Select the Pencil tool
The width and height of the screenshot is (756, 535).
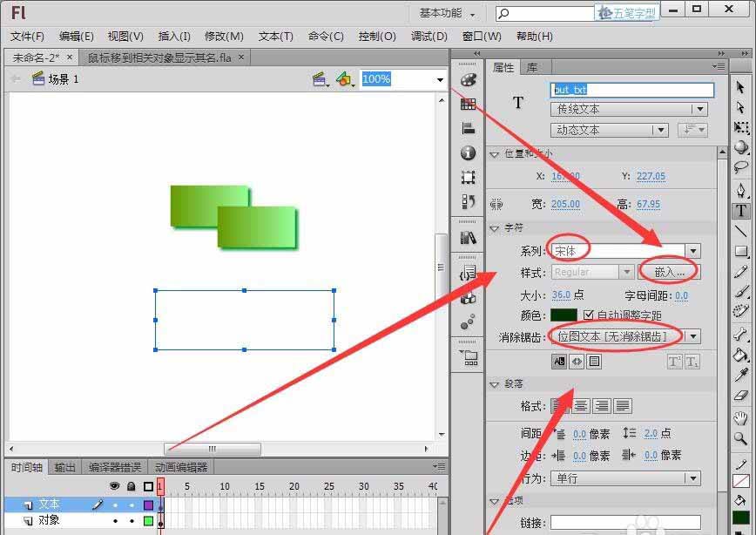740,272
